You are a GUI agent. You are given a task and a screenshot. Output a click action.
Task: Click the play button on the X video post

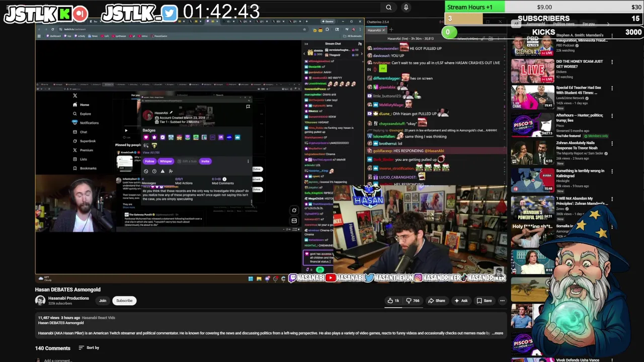126,131
